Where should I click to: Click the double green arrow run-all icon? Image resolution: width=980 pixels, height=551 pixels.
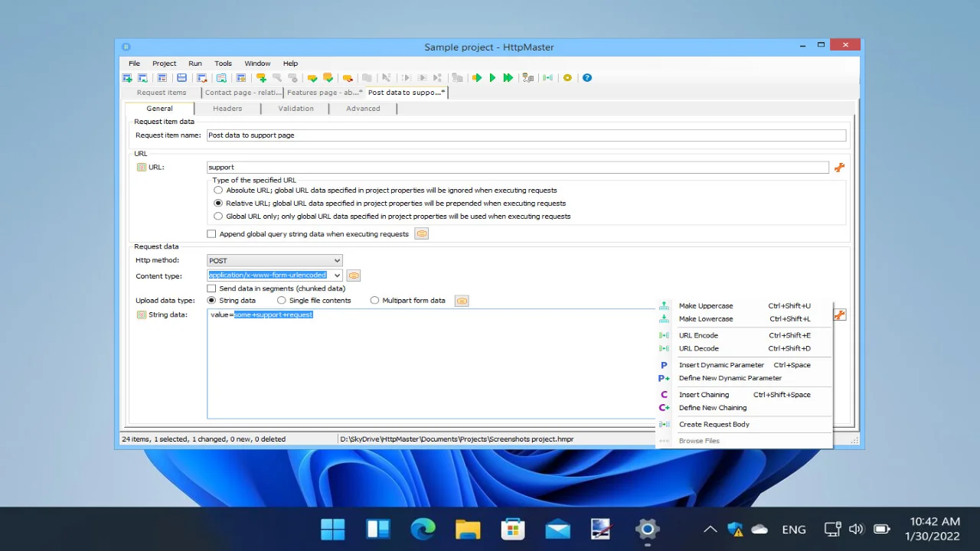(508, 77)
